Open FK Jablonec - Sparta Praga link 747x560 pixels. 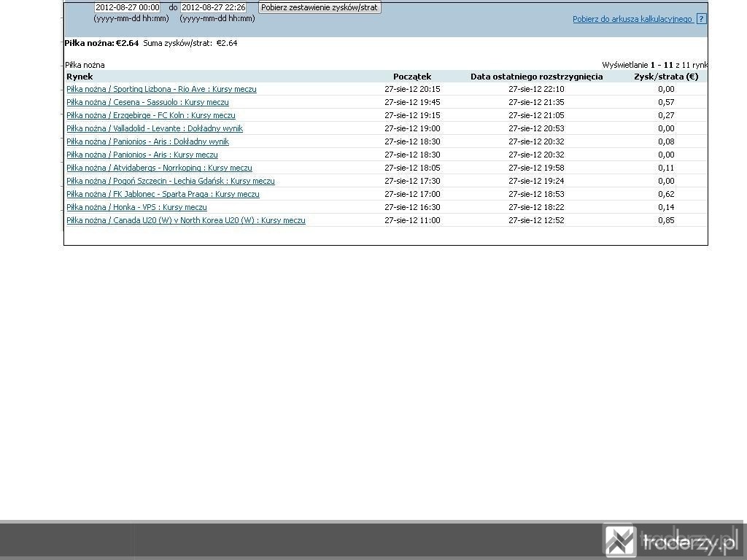pyautogui.click(x=163, y=194)
